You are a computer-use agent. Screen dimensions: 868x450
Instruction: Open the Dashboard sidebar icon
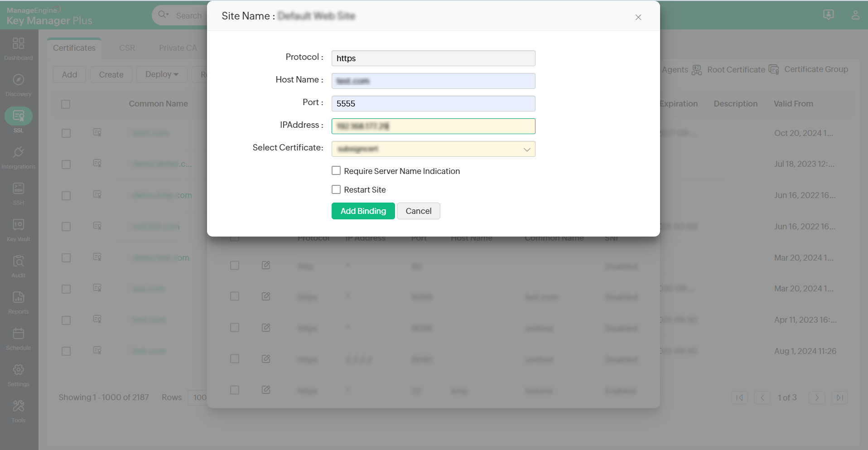[x=19, y=48]
